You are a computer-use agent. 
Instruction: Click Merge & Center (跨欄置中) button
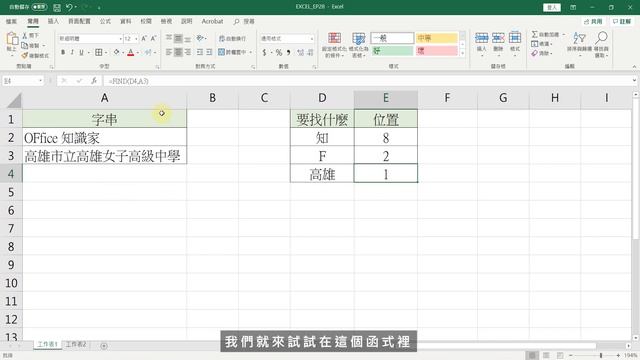click(x=232, y=52)
